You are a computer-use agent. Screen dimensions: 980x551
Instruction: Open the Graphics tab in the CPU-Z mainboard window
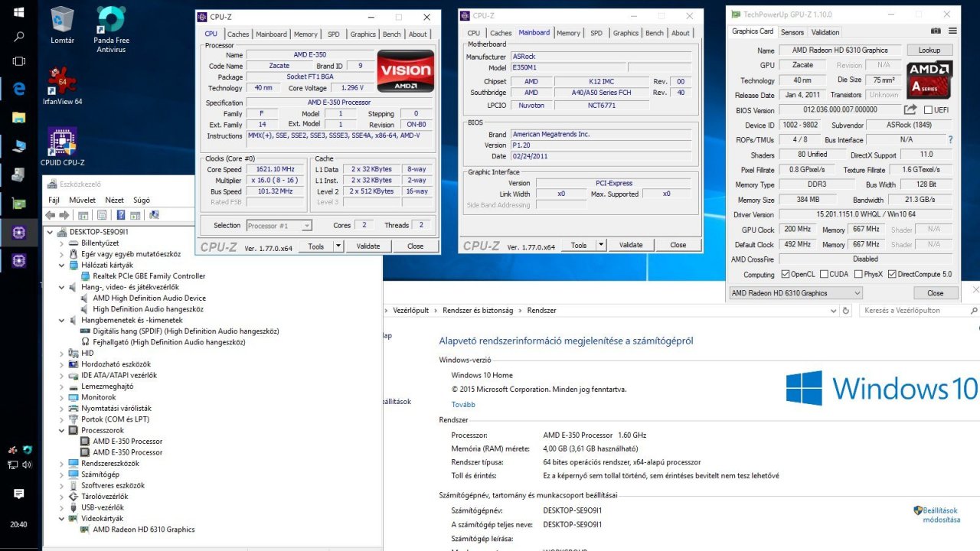626,33
